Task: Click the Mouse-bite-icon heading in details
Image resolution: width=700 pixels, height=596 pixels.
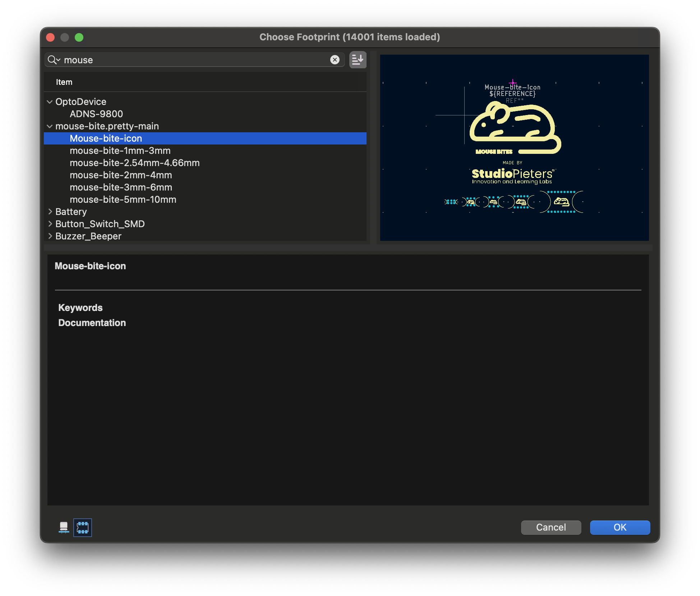Action: pos(90,266)
